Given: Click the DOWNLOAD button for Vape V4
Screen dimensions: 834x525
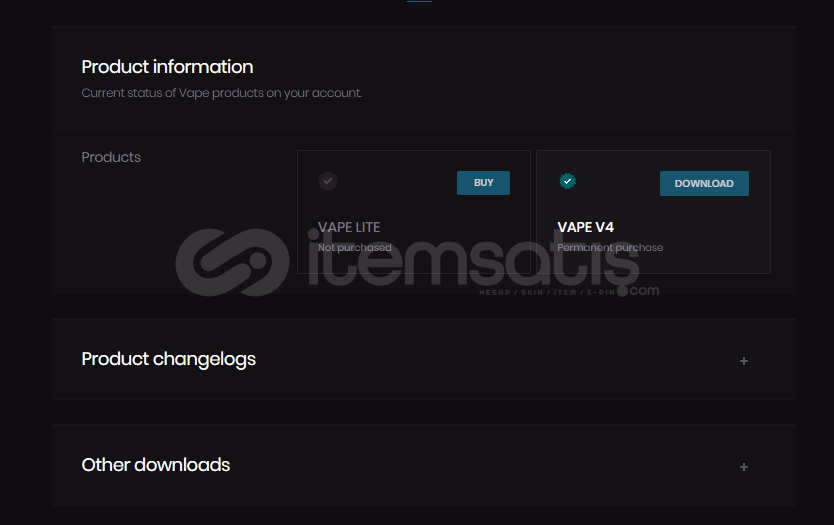Looking at the screenshot, I should (x=704, y=183).
